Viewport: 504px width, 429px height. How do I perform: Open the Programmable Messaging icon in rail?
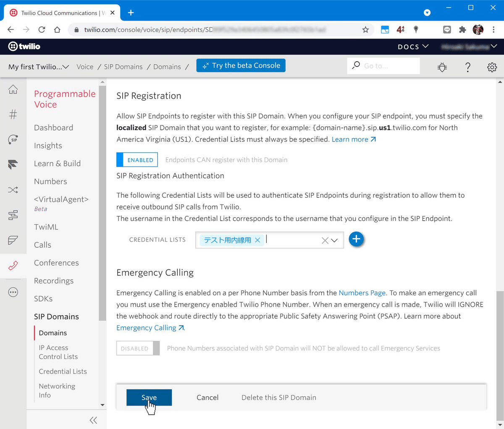(13, 165)
